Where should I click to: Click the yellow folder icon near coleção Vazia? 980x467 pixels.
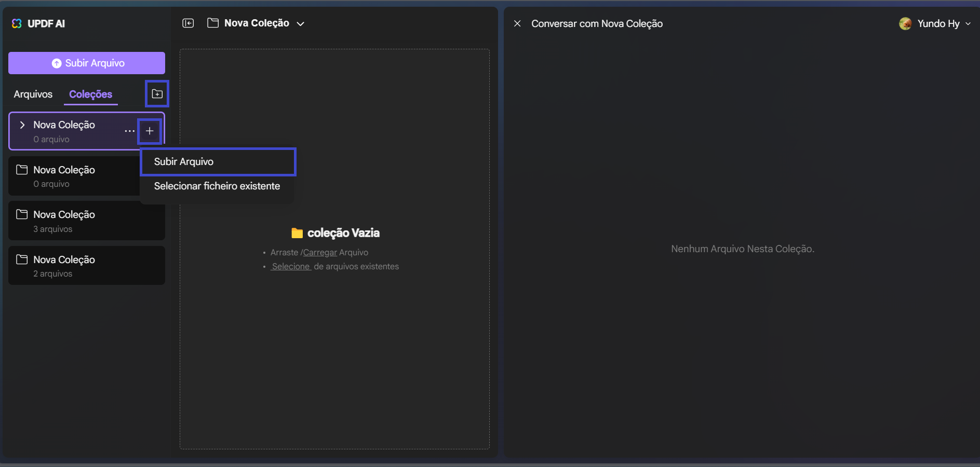(x=297, y=233)
